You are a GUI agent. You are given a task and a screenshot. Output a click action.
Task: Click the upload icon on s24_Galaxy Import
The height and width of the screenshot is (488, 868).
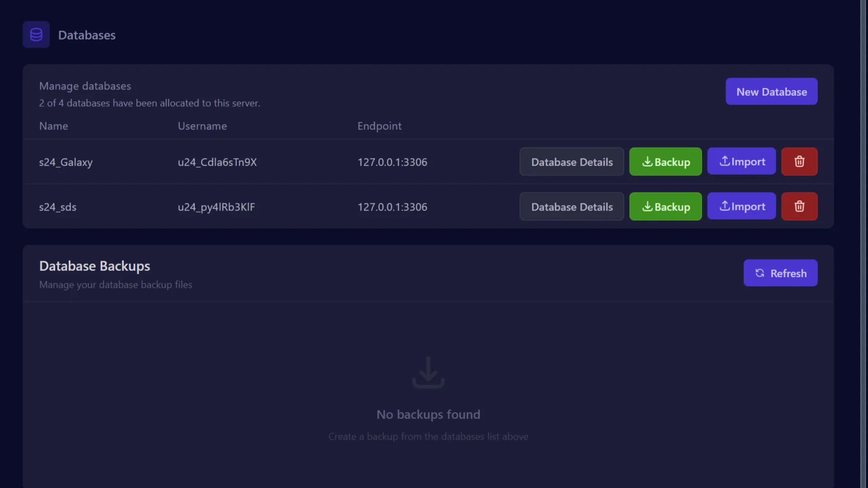coord(725,161)
